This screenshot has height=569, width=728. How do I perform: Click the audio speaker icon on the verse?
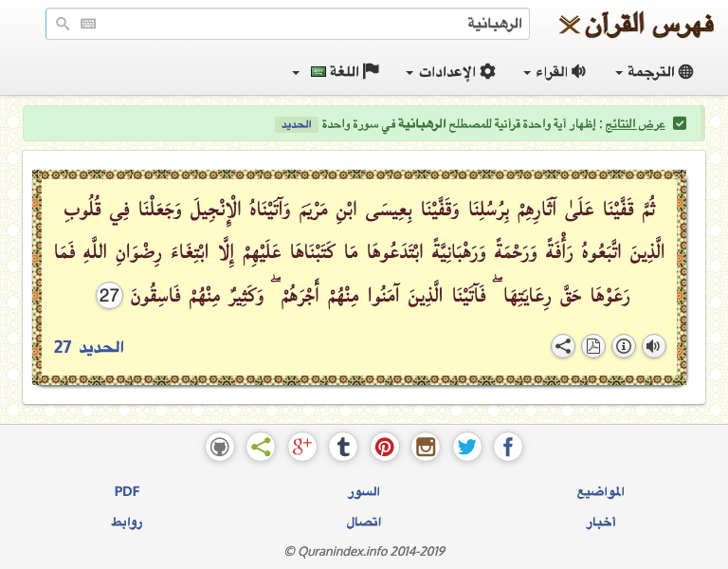pyautogui.click(x=653, y=346)
